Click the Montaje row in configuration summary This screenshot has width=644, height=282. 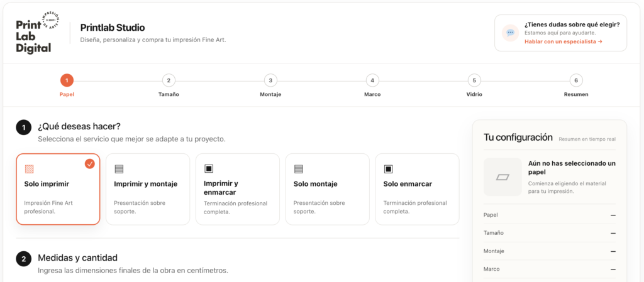[x=550, y=251]
